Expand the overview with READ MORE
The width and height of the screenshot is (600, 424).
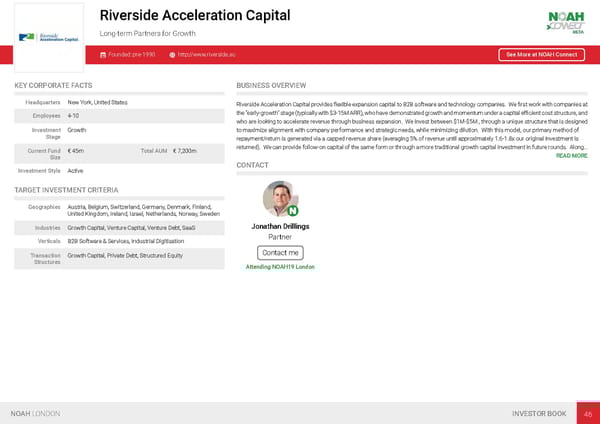[x=571, y=156]
